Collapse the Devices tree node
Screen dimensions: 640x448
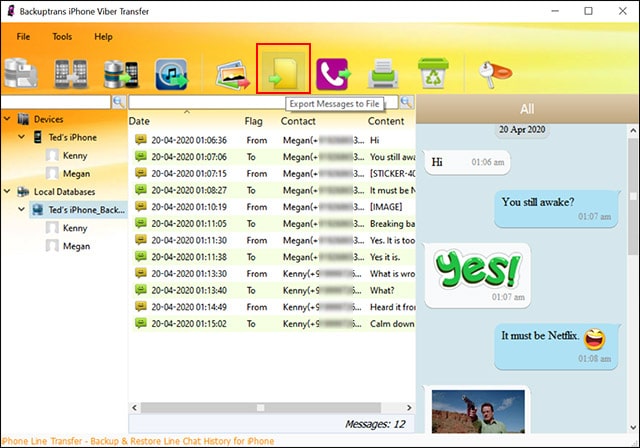coord(9,120)
